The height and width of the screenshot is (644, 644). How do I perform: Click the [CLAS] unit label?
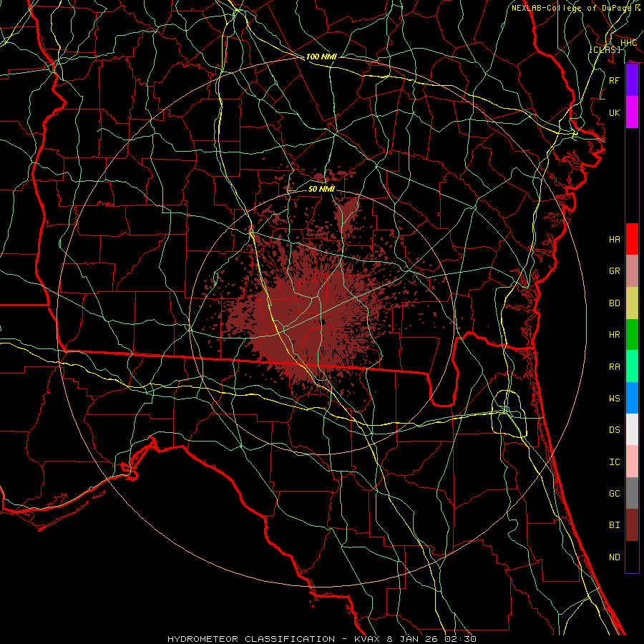point(605,49)
